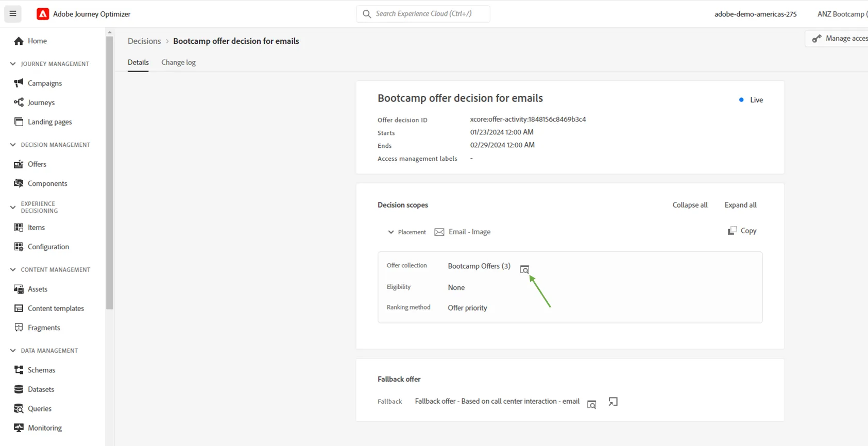Image resolution: width=868 pixels, height=446 pixels.
Task: Select the offer decision ID value
Action: pos(528,119)
